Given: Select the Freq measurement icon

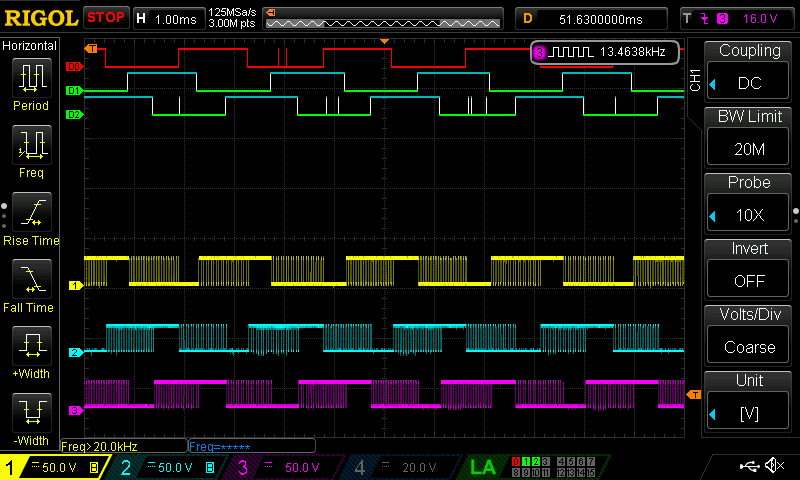Looking at the screenshot, I should pyautogui.click(x=32, y=145).
